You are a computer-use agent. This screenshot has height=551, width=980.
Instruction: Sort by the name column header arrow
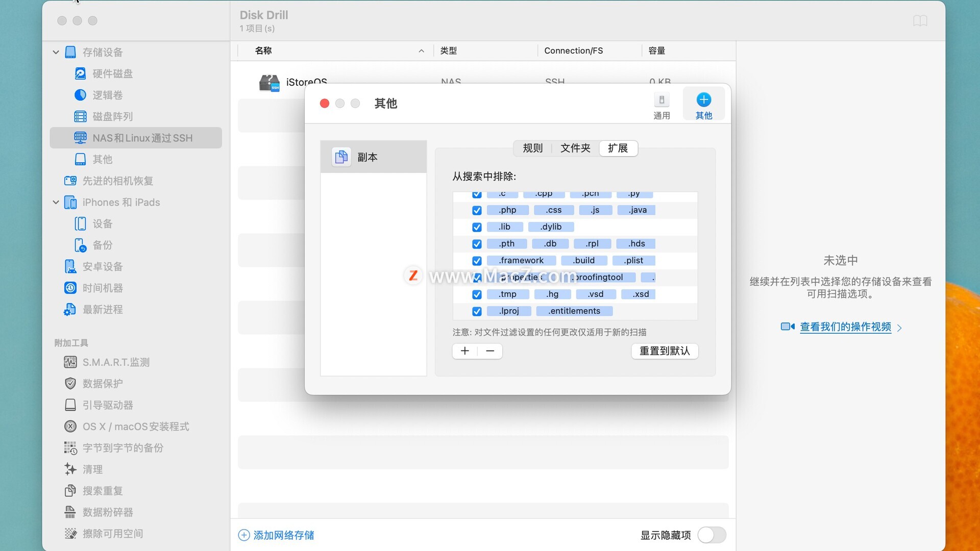click(421, 51)
